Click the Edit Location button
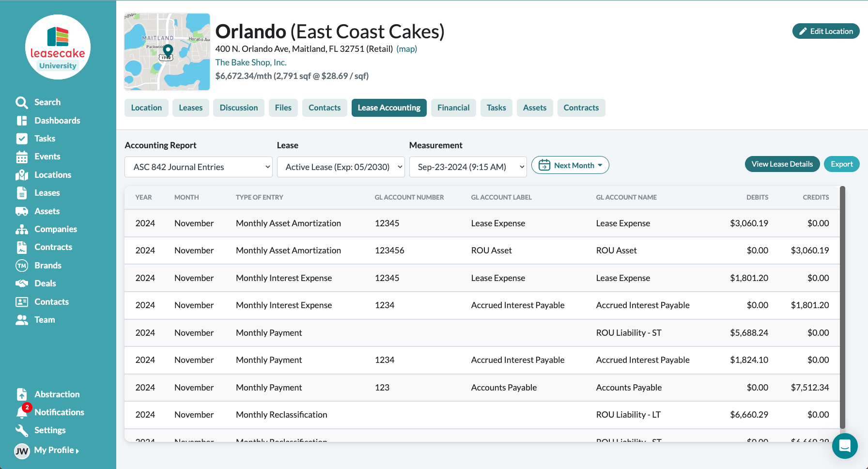Screen dimensions: 868x469 (826, 31)
